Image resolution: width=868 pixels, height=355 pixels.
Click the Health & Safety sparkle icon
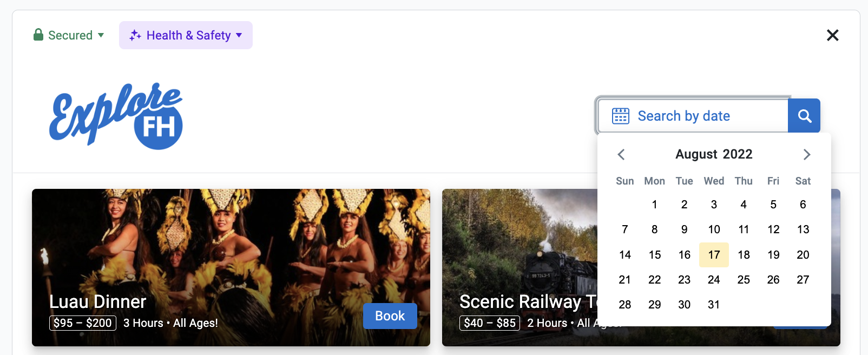click(135, 36)
